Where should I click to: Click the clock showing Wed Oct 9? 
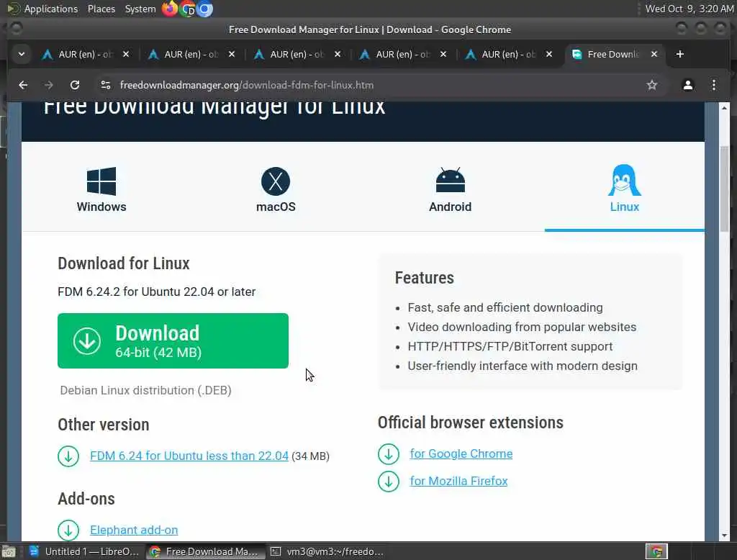pos(689,9)
